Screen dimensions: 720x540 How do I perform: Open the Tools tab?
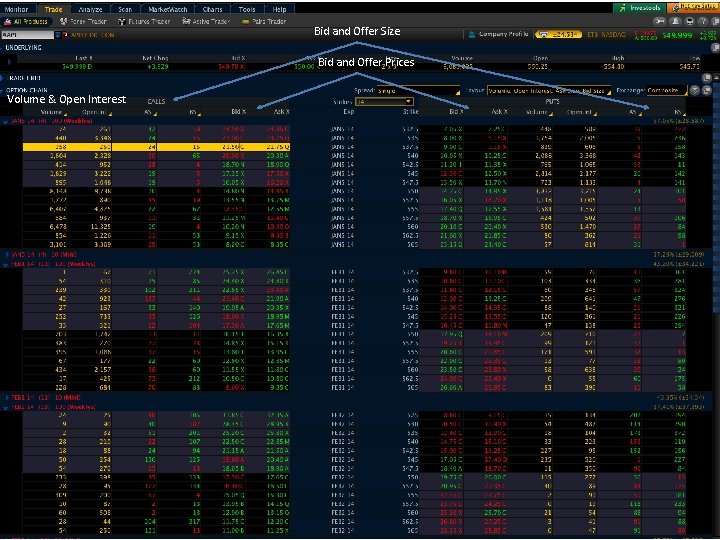click(x=247, y=9)
